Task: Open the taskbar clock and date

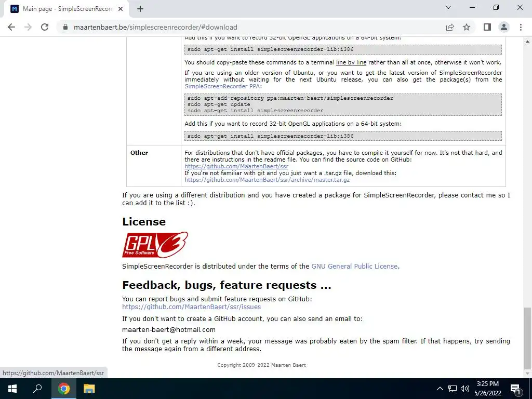Action: pyautogui.click(x=487, y=389)
